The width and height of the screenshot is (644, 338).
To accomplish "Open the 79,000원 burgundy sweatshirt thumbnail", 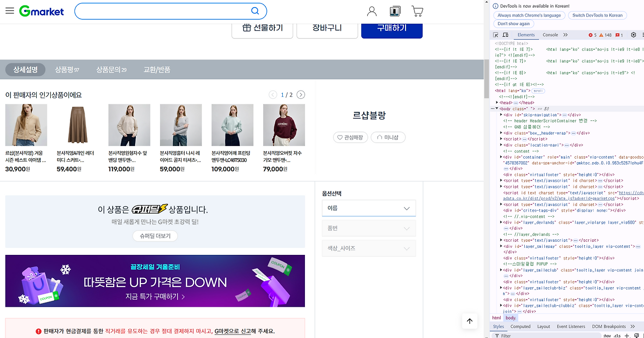I will tap(284, 125).
